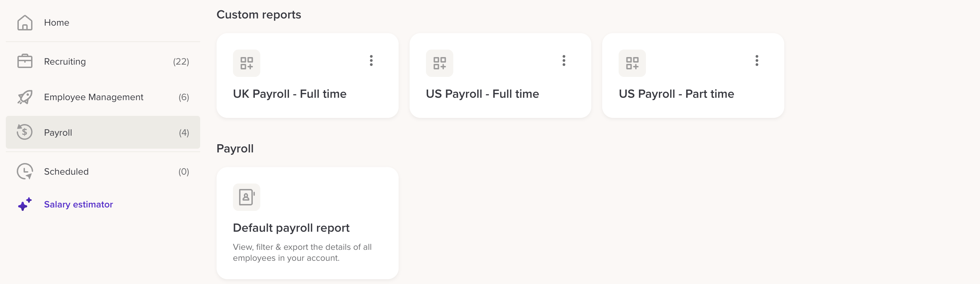The width and height of the screenshot is (980, 284).
Task: Click the Salary estimator sparkle icon
Action: [x=25, y=204]
